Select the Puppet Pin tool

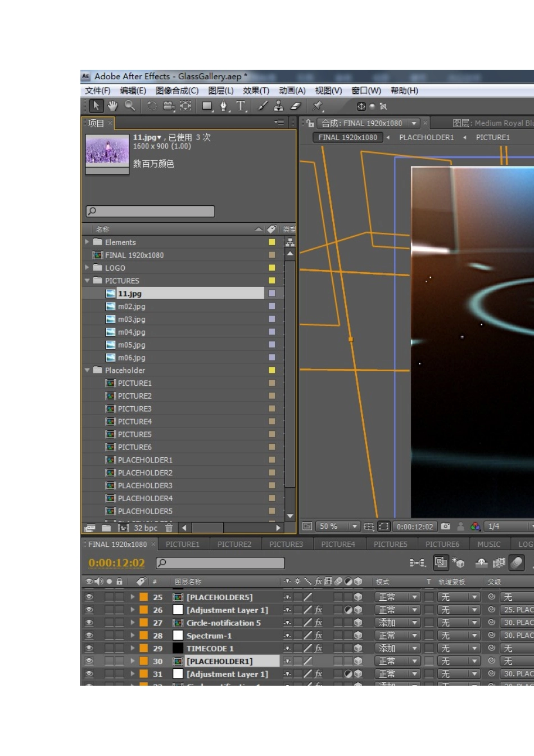click(318, 106)
